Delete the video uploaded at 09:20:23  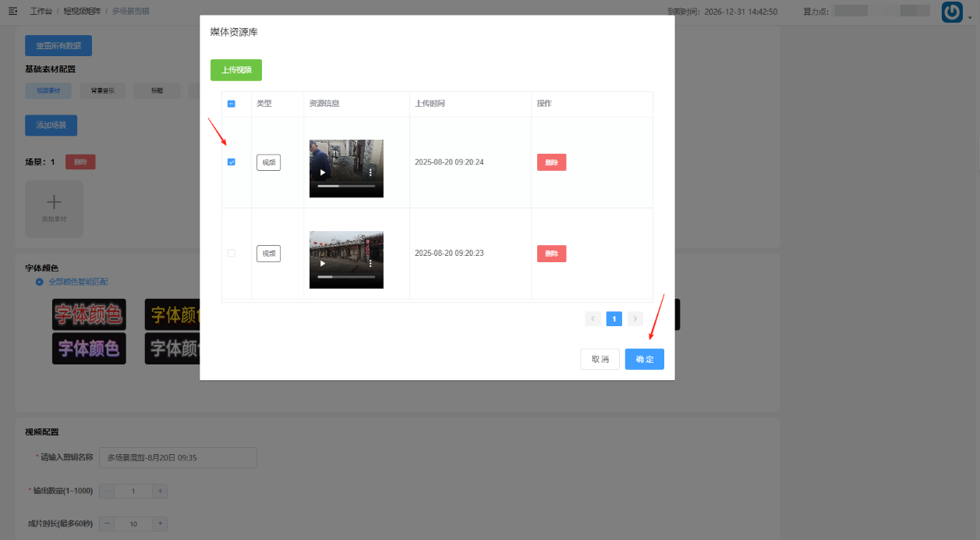(551, 254)
